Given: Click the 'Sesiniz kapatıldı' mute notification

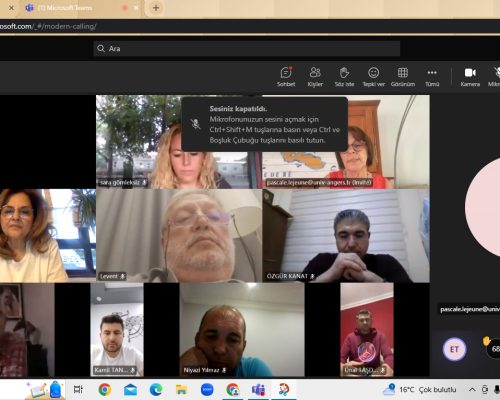Looking at the screenshot, I should click(x=265, y=124).
